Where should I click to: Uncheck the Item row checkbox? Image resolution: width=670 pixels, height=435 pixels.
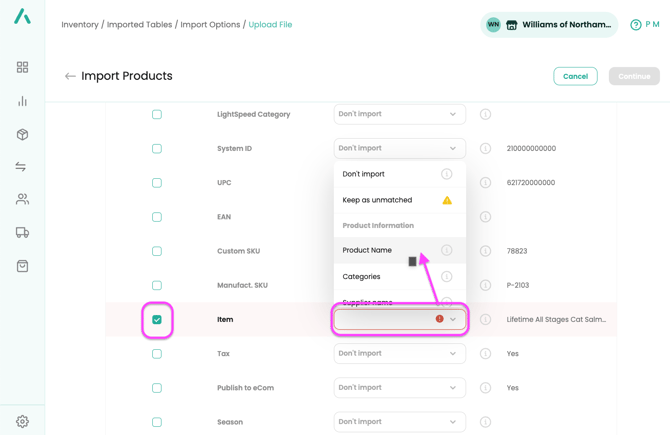click(157, 320)
